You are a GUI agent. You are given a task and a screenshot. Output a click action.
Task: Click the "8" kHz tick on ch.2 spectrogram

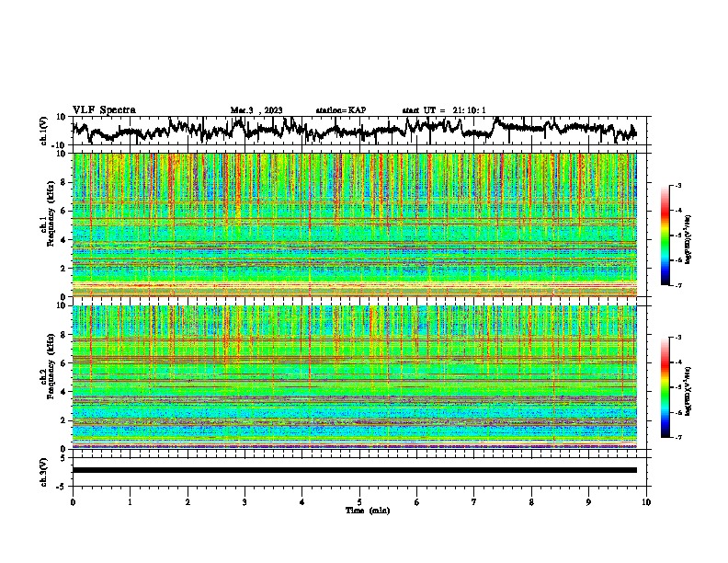63,335
